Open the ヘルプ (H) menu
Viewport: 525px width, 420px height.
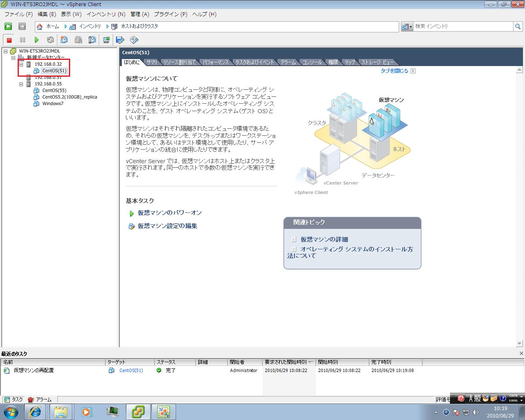pos(204,14)
